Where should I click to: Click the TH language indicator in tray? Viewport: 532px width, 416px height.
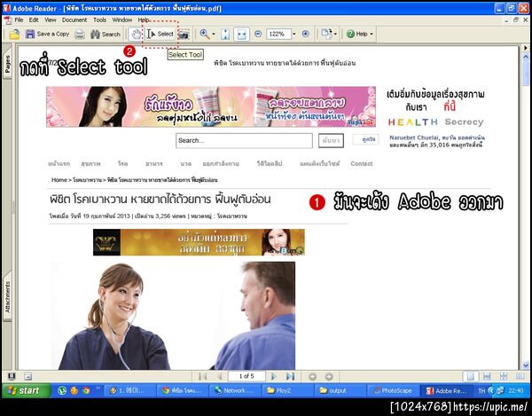[481, 391]
